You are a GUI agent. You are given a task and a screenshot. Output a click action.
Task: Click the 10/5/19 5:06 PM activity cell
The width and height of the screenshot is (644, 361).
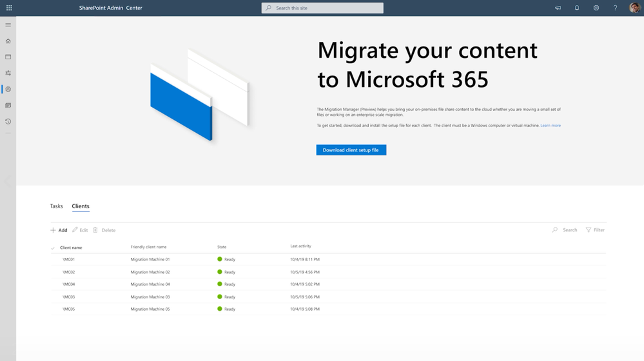[305, 297]
